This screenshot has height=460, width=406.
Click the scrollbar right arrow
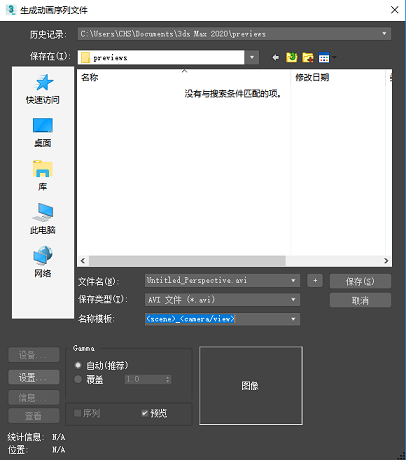click(386, 261)
